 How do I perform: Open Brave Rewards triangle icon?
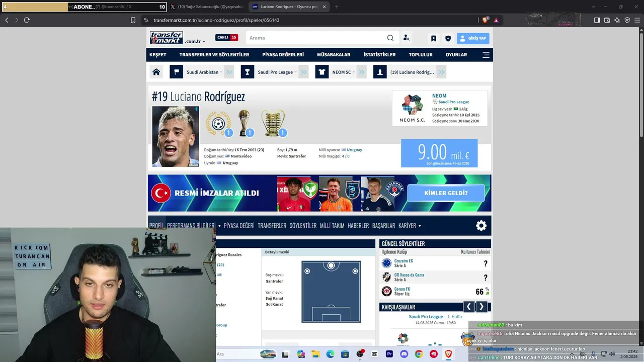[x=496, y=20]
